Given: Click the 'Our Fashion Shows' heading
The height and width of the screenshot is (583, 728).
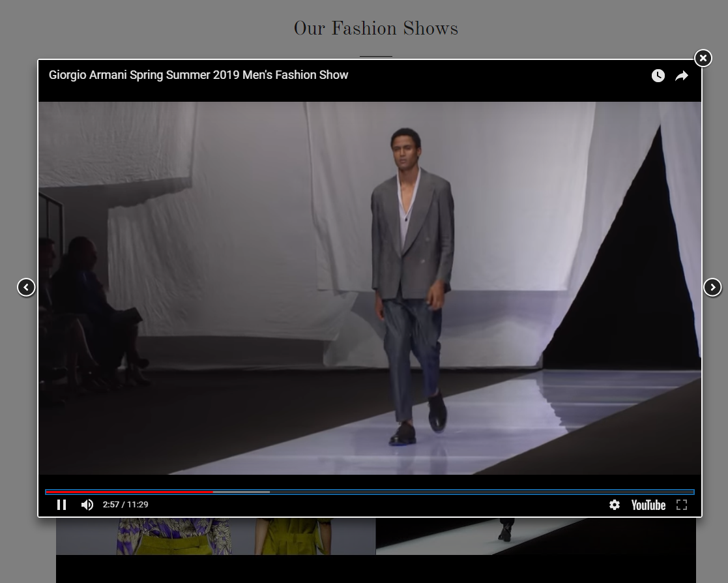Looking at the screenshot, I should point(376,28).
